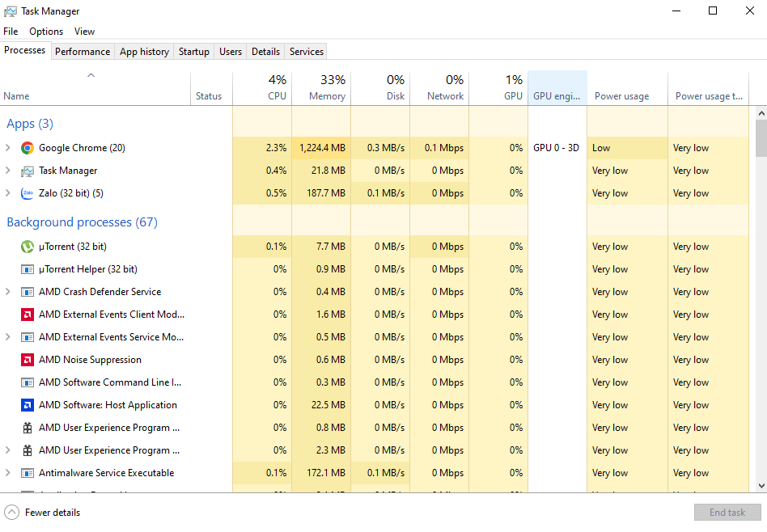Click the Task Manager process row icon

click(28, 171)
